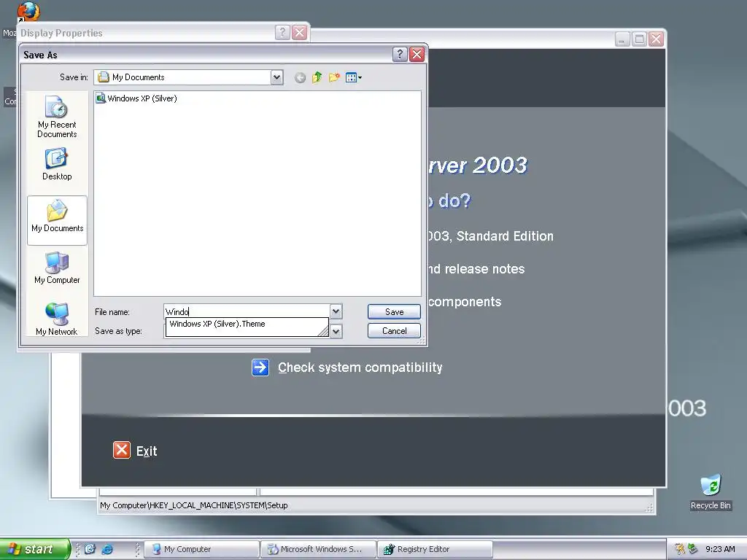Open My Network in the places bar
Screen dimensions: 747x560
57,319
